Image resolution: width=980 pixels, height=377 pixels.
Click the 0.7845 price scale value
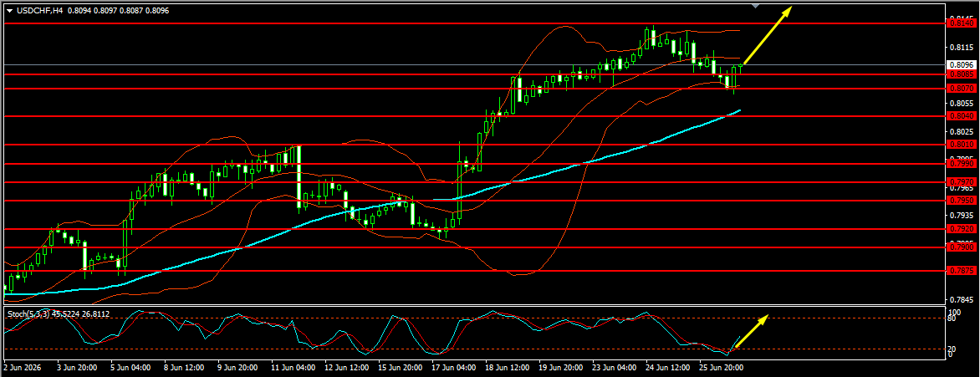[x=961, y=299]
